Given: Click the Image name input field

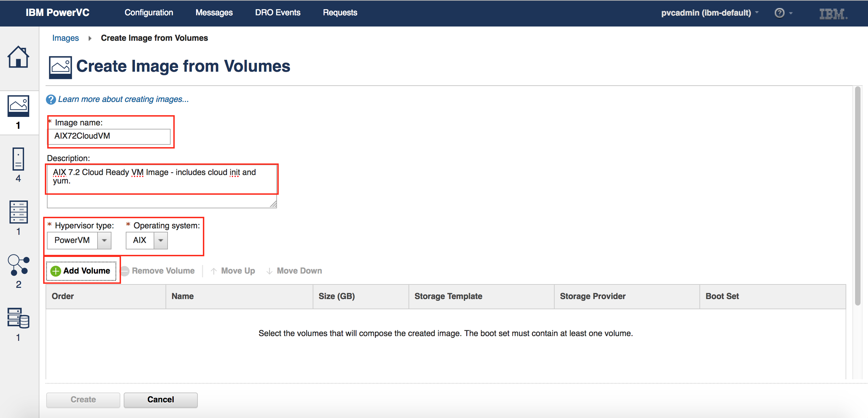Looking at the screenshot, I should [x=109, y=136].
